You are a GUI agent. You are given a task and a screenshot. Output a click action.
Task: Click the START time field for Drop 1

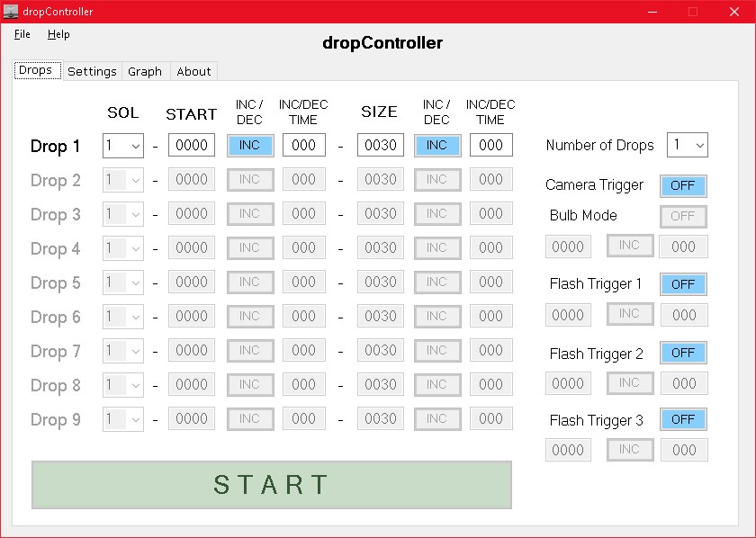[191, 145]
